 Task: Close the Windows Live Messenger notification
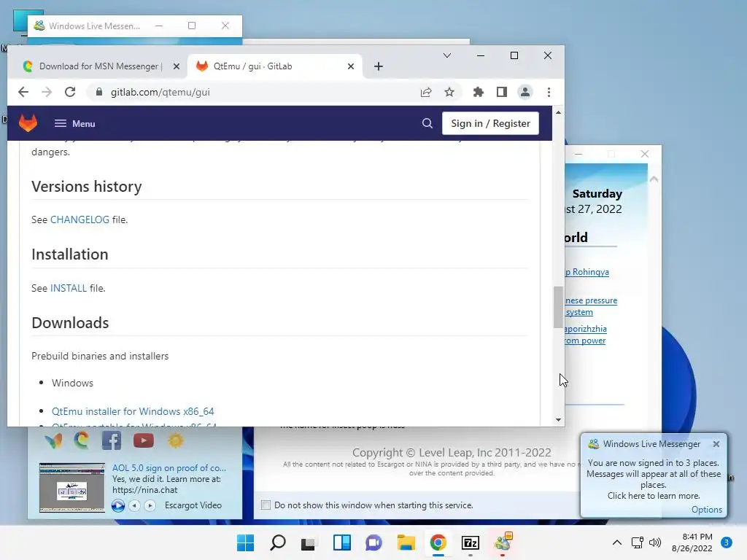click(716, 444)
